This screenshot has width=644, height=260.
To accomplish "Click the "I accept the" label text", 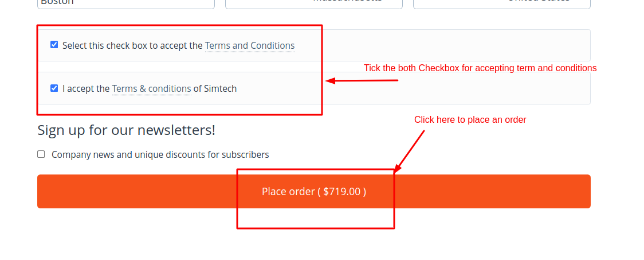I will coord(86,88).
